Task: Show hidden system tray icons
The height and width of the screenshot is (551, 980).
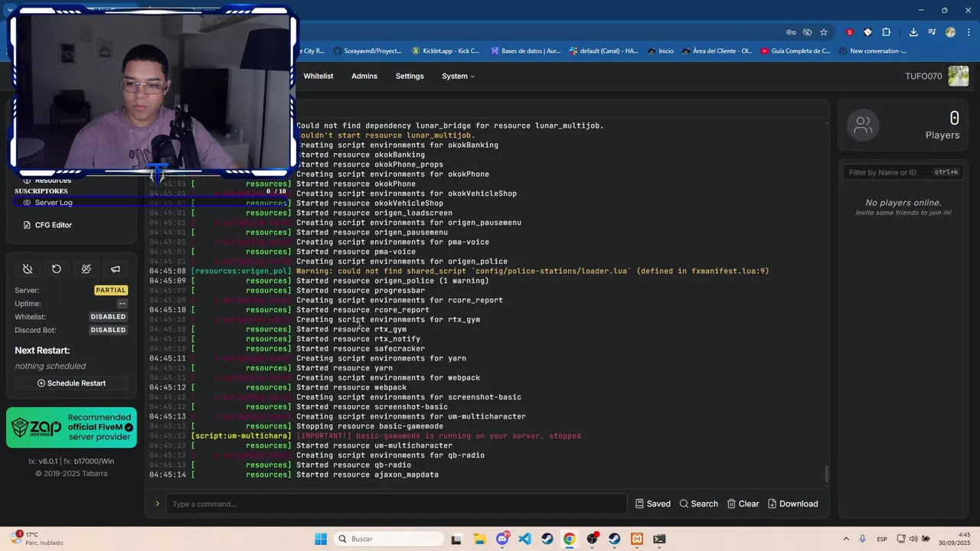Action: pos(846,539)
